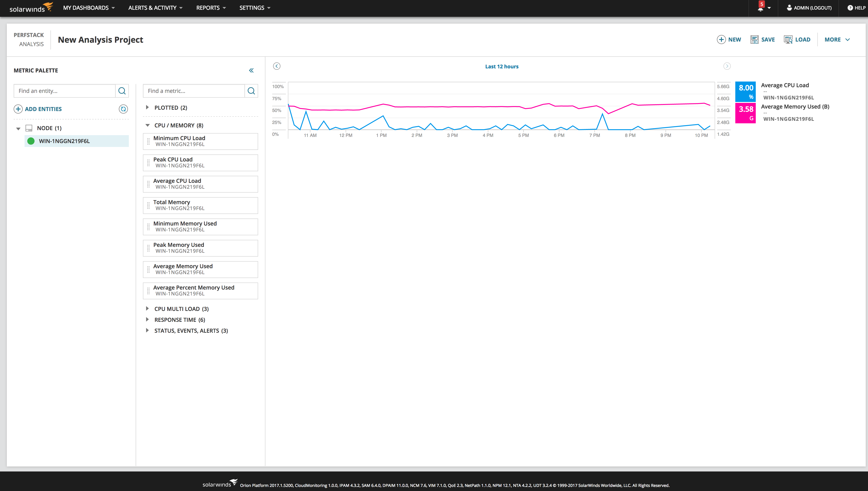868x491 pixels.
Task: Click the refresh entities circular icon
Action: click(123, 109)
